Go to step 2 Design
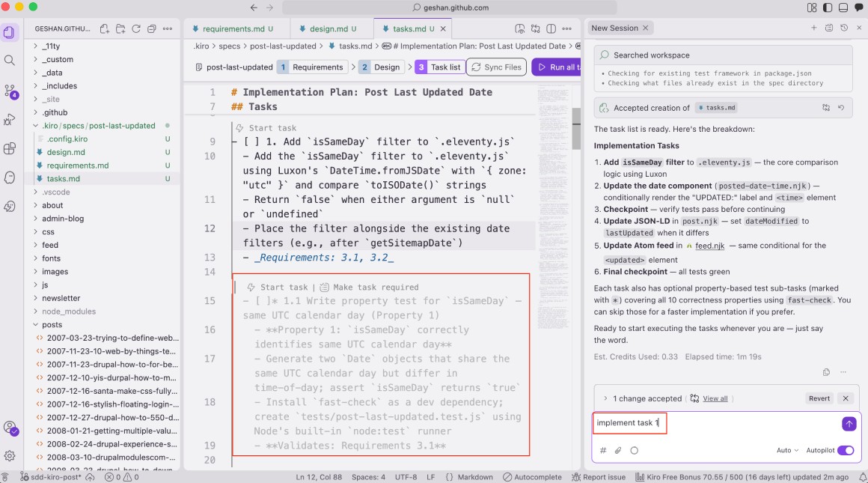Viewport: 868px width, 483px height. 381,67
